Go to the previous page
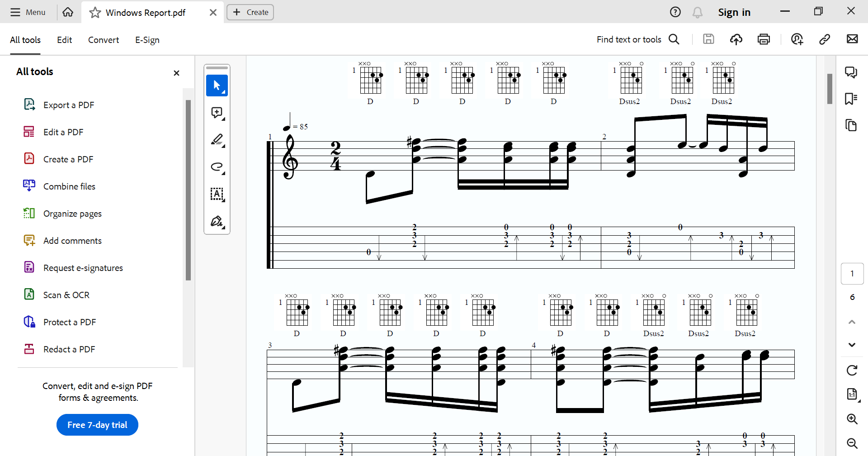Screen dimensions: 868x456 (852, 322)
